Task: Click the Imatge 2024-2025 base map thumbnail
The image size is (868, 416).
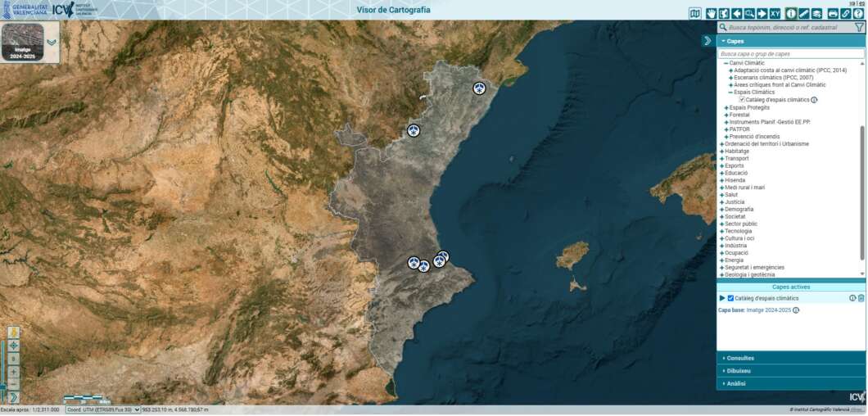Action: [x=23, y=42]
